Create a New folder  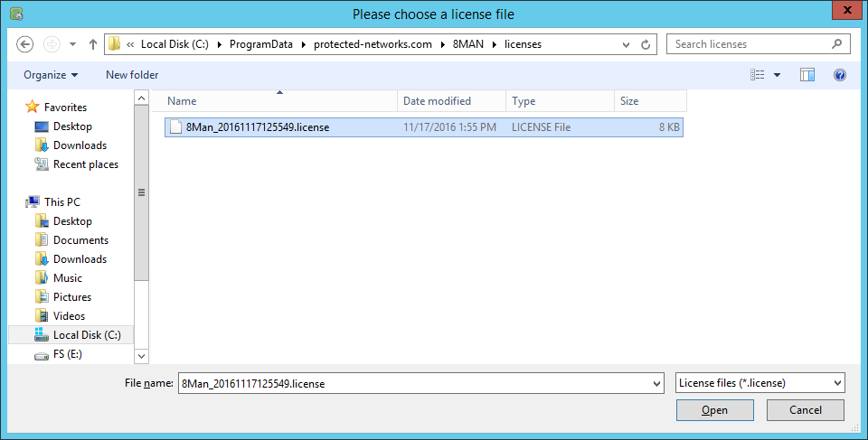[132, 75]
